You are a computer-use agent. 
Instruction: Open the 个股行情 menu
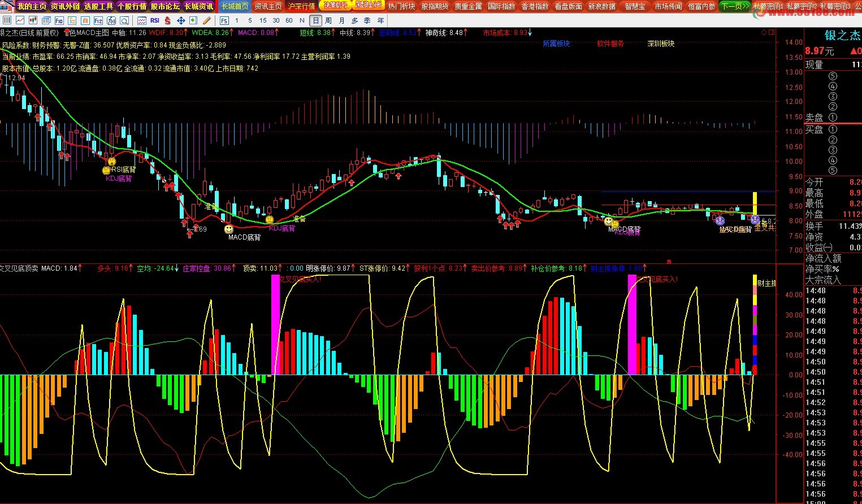132,6
